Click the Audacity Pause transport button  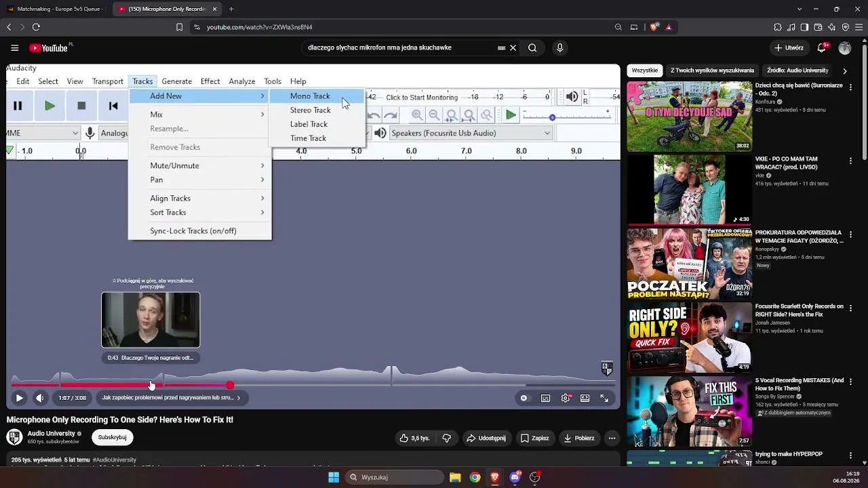pos(18,106)
